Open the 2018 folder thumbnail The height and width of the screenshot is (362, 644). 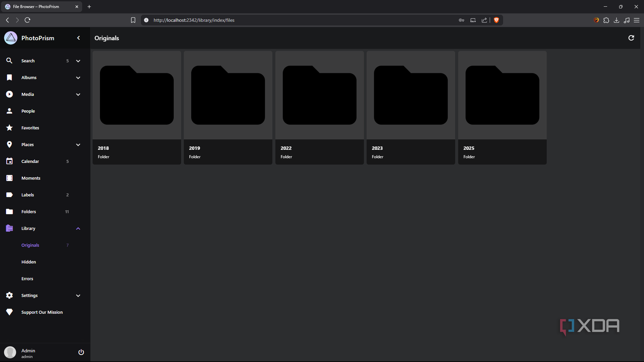137,95
